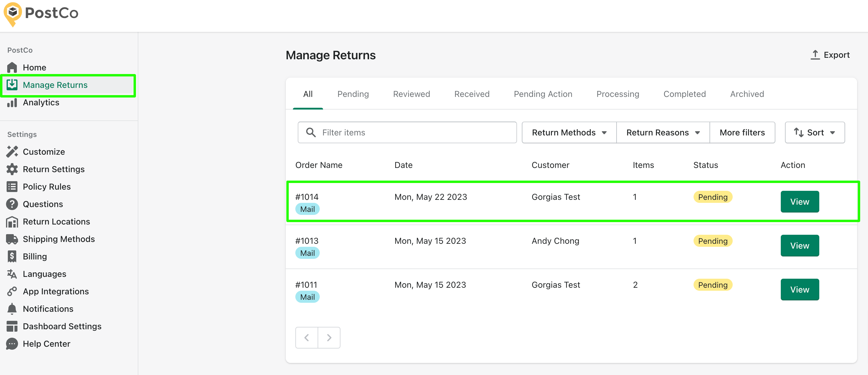Click order name #1011
Viewport: 868px width, 375px height.
pos(306,285)
